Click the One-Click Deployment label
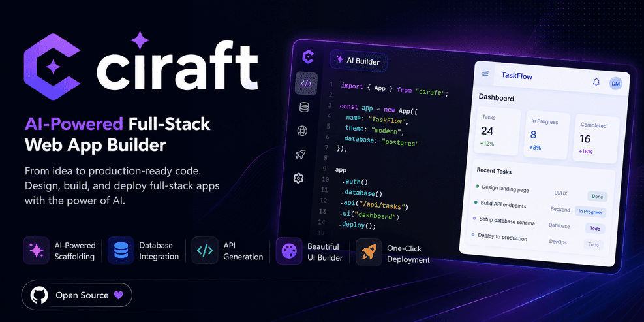644x322 pixels. [x=408, y=253]
